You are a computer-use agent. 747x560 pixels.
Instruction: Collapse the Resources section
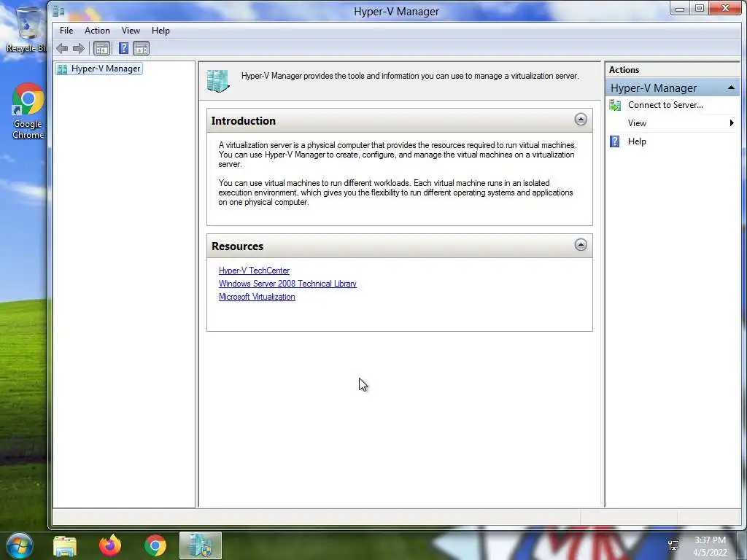(581, 245)
